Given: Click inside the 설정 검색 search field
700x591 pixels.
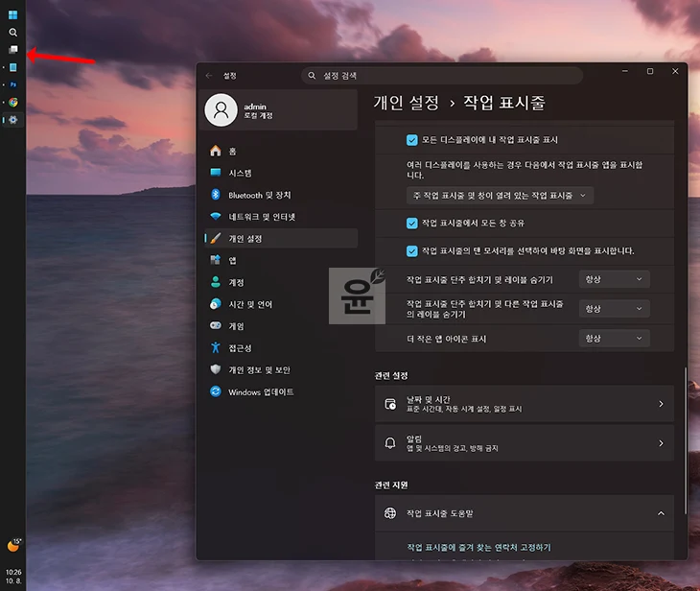Looking at the screenshot, I should [x=442, y=76].
